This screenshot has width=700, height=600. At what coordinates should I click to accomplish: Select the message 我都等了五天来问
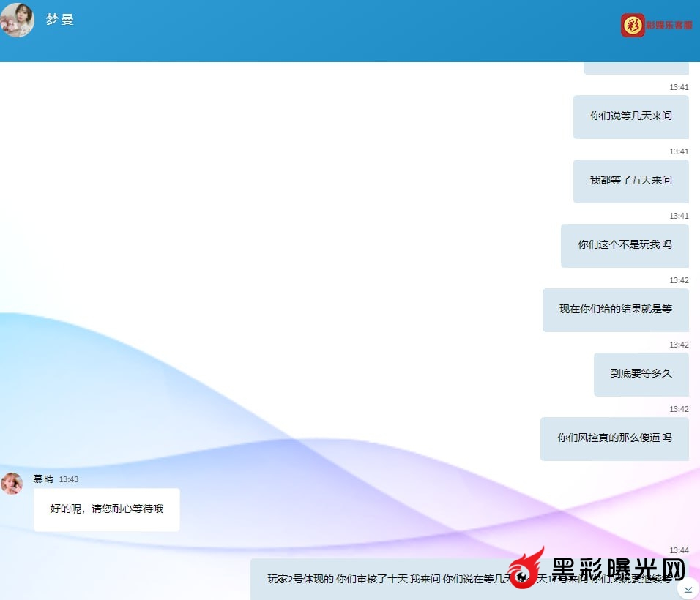[x=630, y=181]
